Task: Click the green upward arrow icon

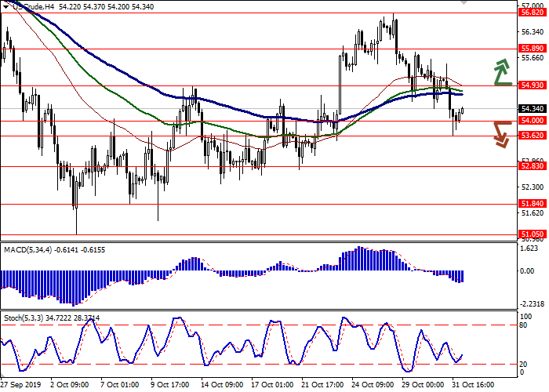Action: [502, 73]
